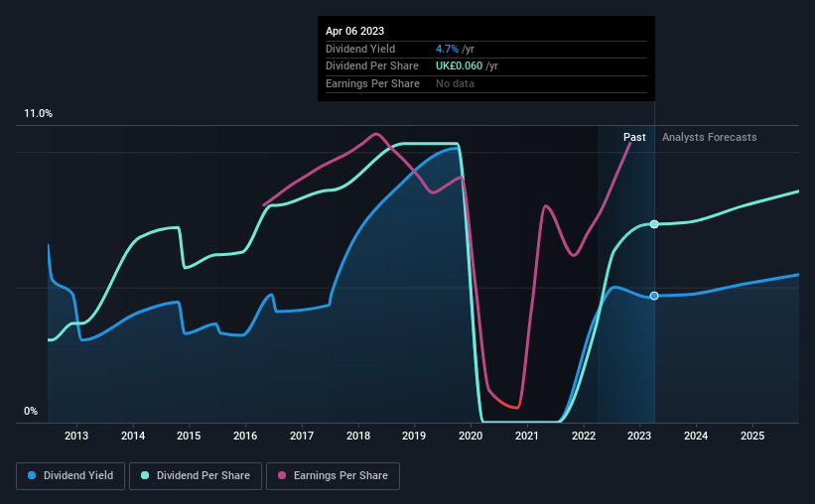Click the pink Earnings Per Share legend dot
Viewport: 815px width, 504px height.
point(282,475)
